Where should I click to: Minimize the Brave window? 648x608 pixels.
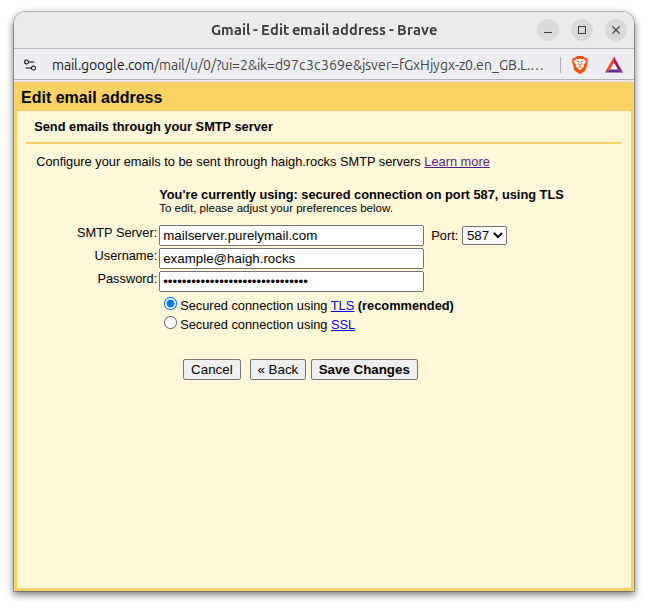click(x=548, y=30)
